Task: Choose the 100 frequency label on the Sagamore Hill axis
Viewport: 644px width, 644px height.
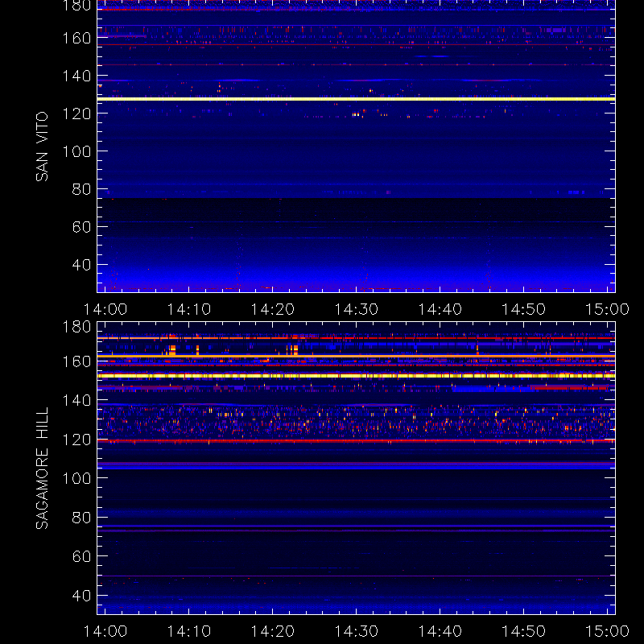Action: pyautogui.click(x=76, y=478)
